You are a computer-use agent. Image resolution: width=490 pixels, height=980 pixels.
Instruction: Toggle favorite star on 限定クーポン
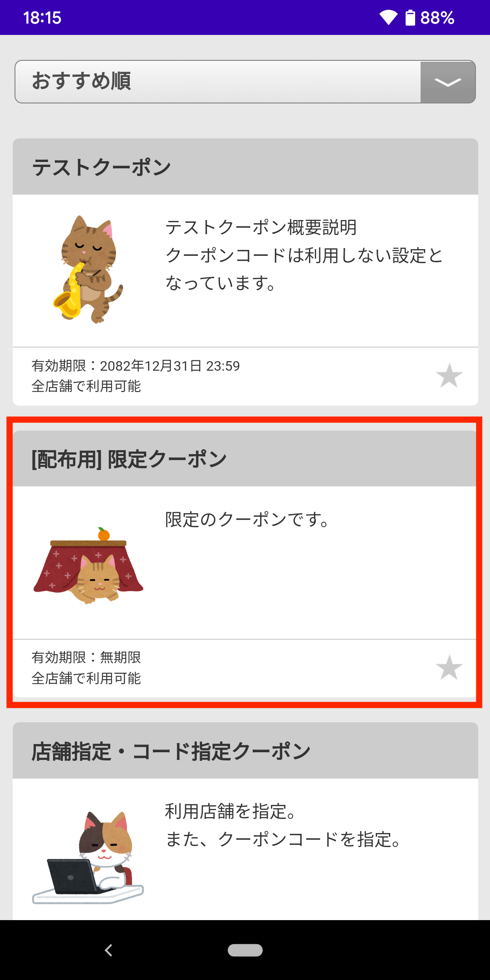point(449,667)
